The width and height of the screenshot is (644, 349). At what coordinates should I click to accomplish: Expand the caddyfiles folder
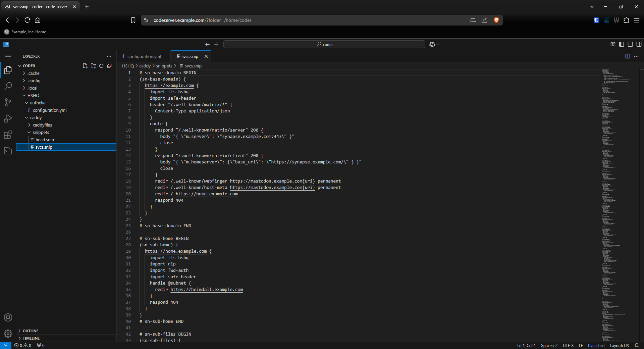coord(42,125)
